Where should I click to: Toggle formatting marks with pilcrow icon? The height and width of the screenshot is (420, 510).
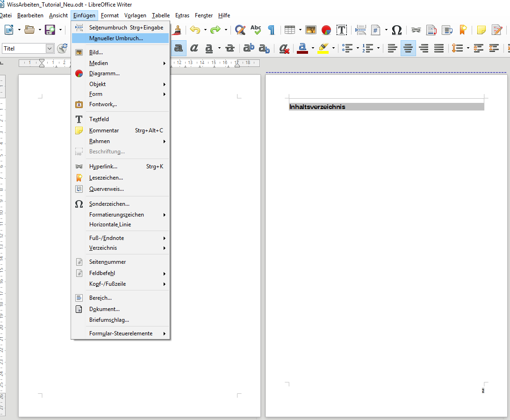pyautogui.click(x=271, y=30)
